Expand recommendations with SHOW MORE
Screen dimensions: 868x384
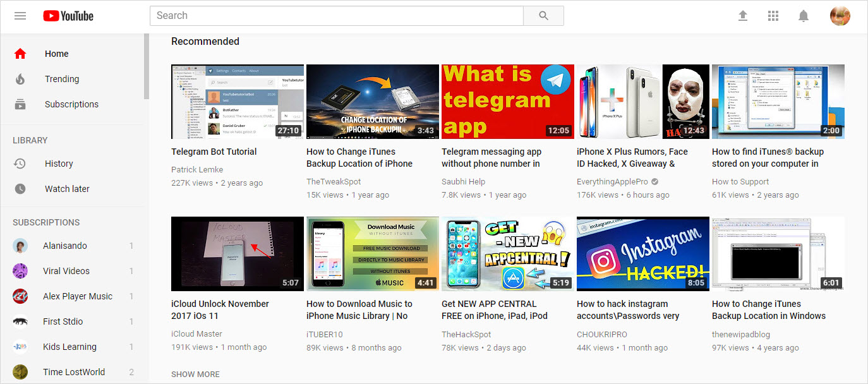click(x=195, y=374)
